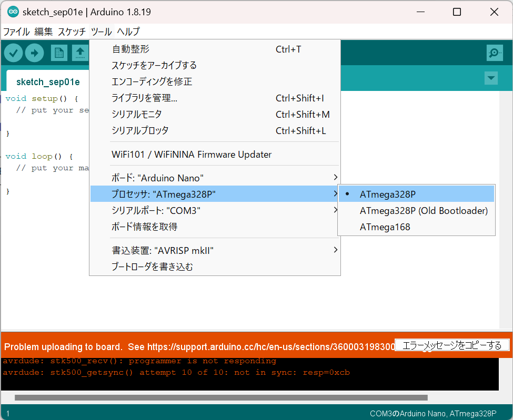Open the 編集 menu
The width and height of the screenshot is (513, 420).
(44, 32)
